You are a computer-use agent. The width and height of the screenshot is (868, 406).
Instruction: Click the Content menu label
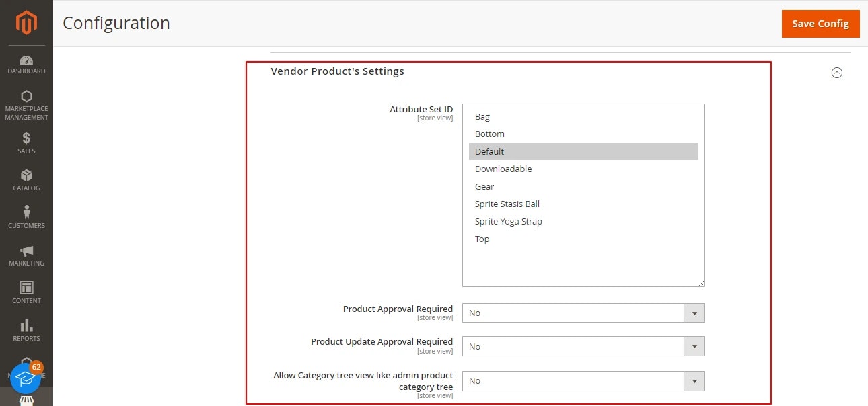pyautogui.click(x=26, y=301)
